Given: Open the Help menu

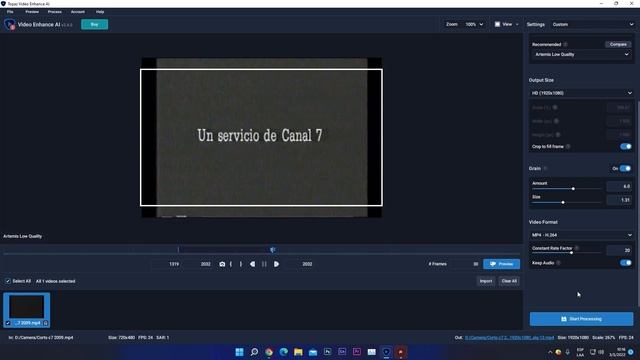Looking at the screenshot, I should tap(100, 12).
